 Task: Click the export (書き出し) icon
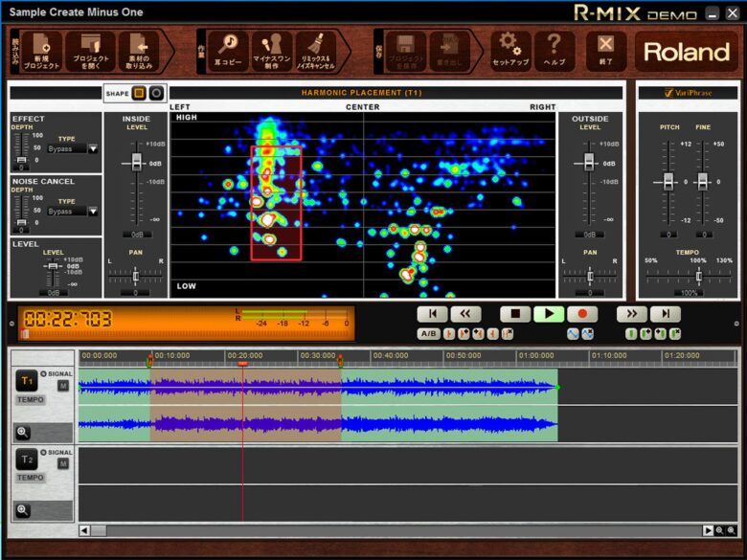pos(449,52)
